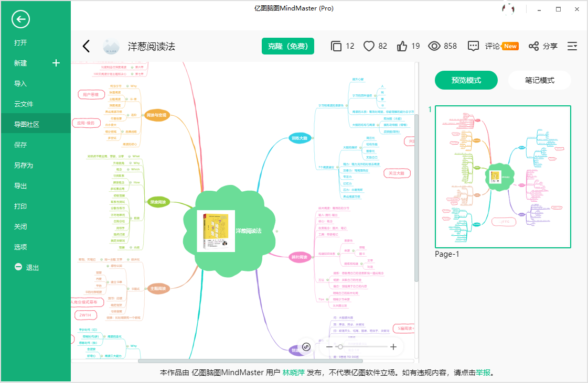Click the vertical scrollbar of the canvas
The height and width of the screenshot is (383, 588).
[x=416, y=198]
